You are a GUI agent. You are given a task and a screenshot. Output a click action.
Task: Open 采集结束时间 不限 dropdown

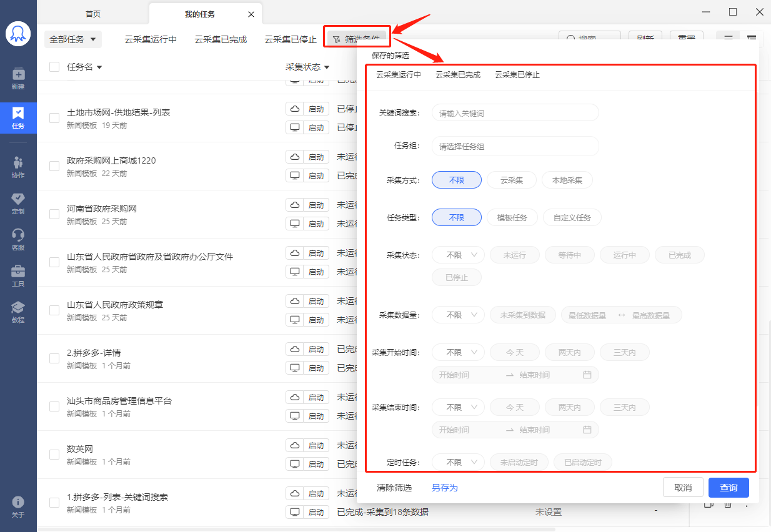click(458, 408)
